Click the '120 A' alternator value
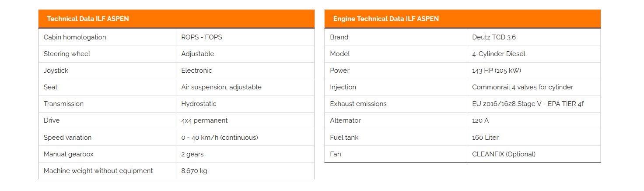The height and width of the screenshot is (191, 644). pos(480,120)
